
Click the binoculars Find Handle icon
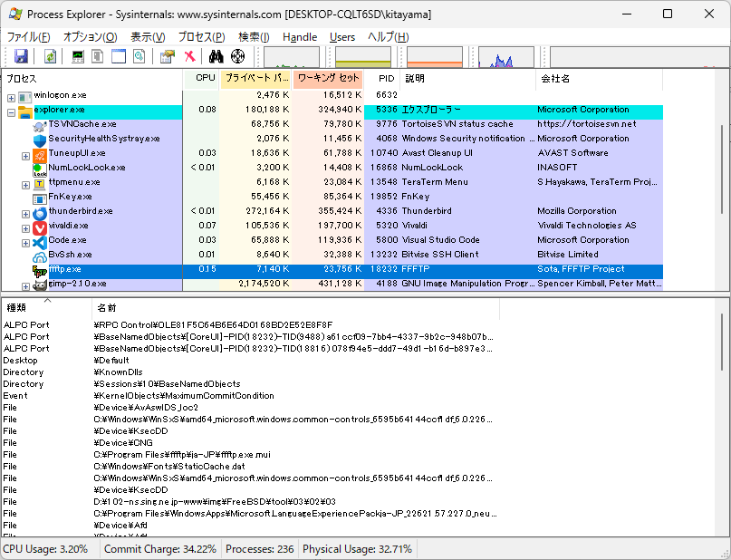pyautogui.click(x=216, y=56)
